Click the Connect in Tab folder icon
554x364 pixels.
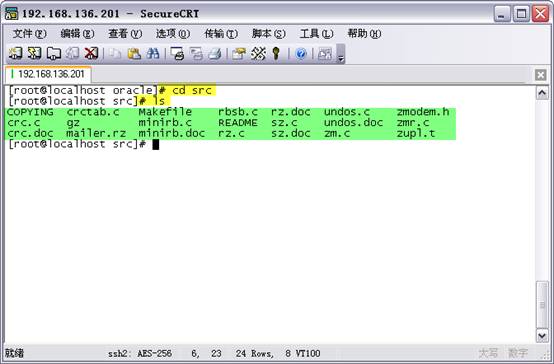(53, 53)
